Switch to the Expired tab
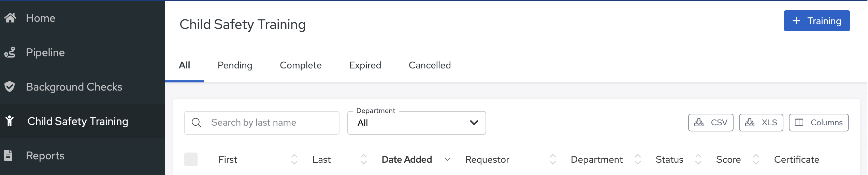 365,65
